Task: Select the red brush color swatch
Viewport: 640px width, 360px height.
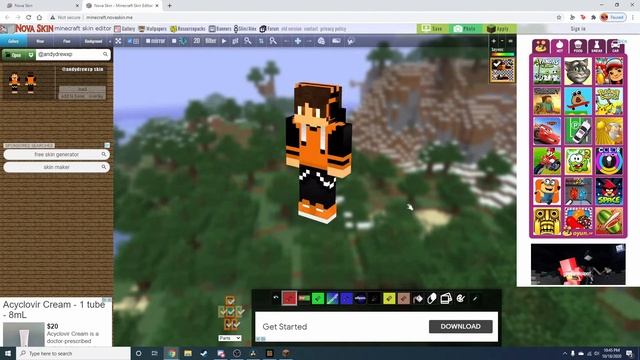Action: click(x=289, y=298)
